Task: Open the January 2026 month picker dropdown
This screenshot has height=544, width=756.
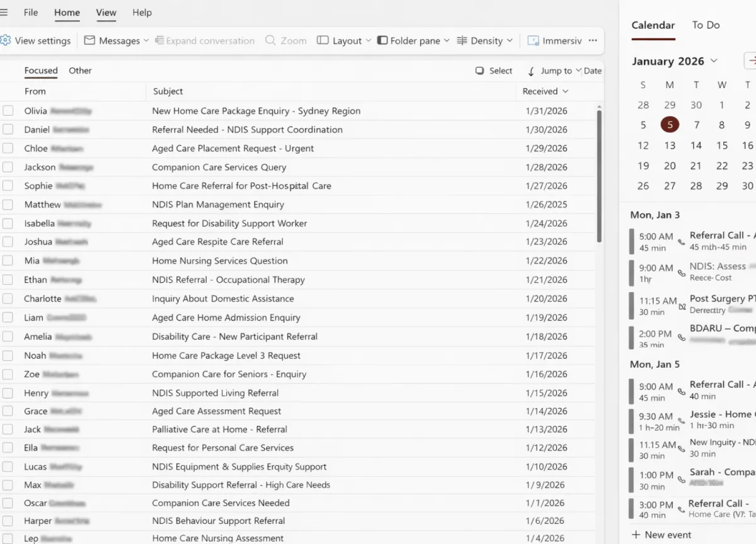Action: 713,61
